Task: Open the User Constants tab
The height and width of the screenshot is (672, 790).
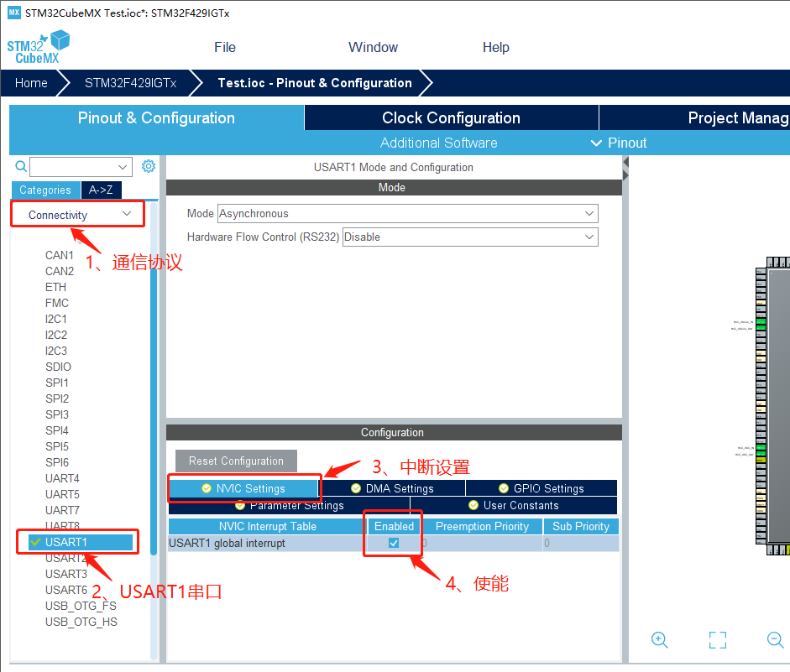Action: point(514,505)
